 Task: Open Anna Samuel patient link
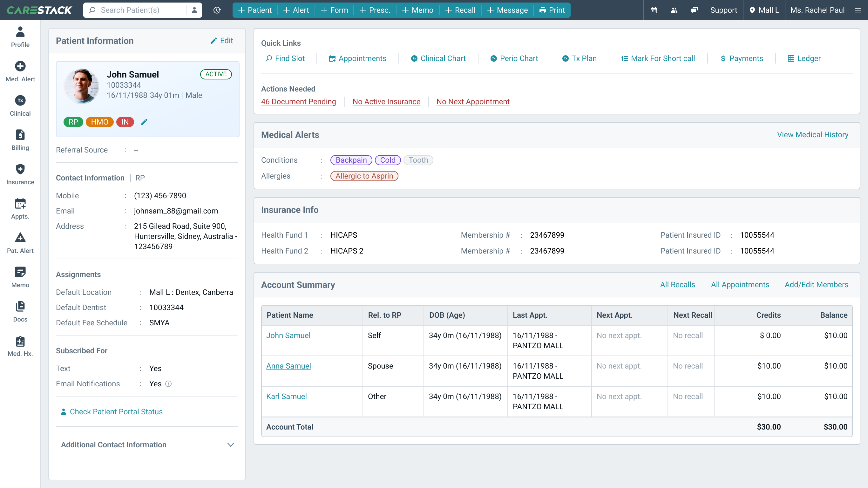[x=288, y=366]
